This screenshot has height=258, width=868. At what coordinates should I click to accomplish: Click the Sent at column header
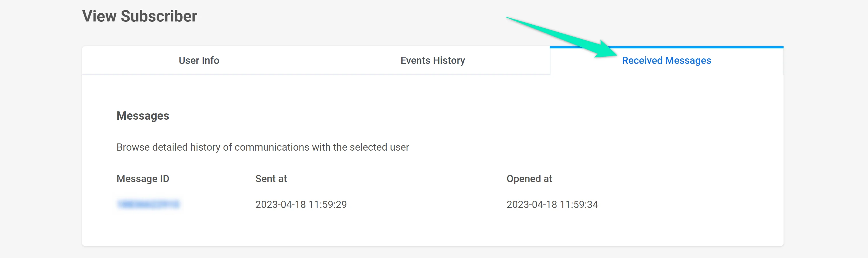[x=271, y=178]
